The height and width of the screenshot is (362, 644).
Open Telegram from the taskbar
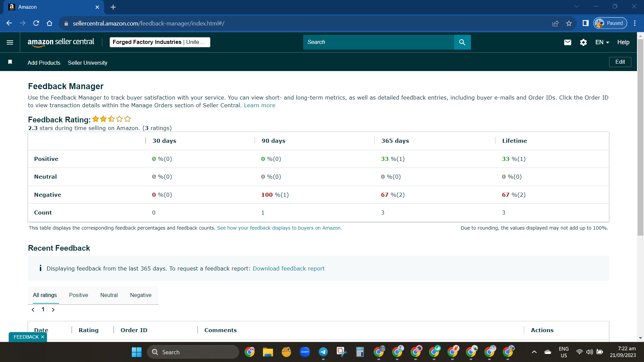click(323, 352)
